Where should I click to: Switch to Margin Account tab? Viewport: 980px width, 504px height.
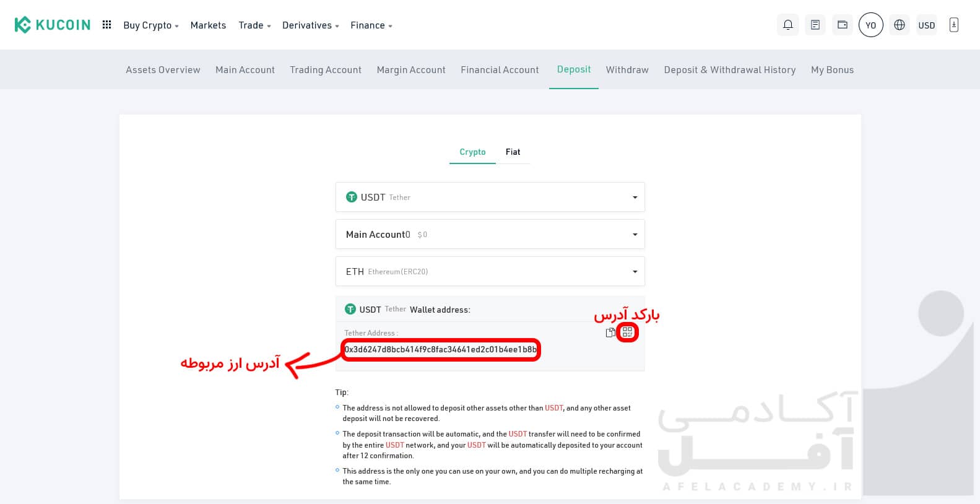pos(411,70)
